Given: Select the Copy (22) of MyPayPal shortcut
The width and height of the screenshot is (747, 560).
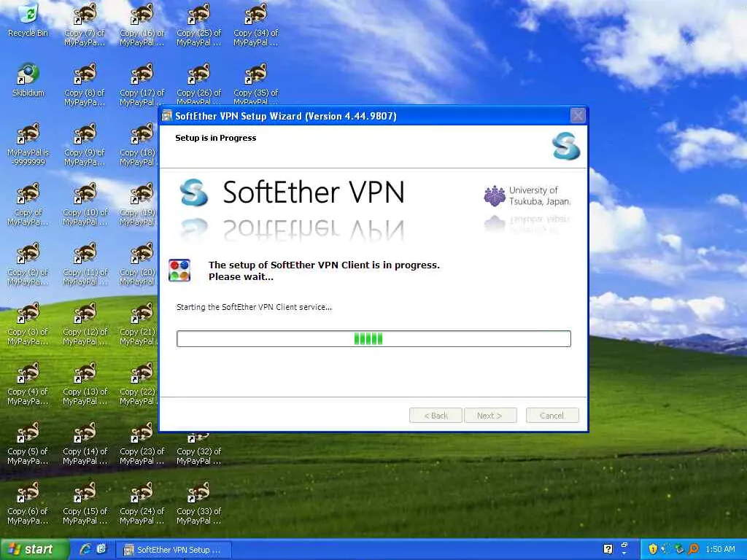Looking at the screenshot, I should (139, 384).
